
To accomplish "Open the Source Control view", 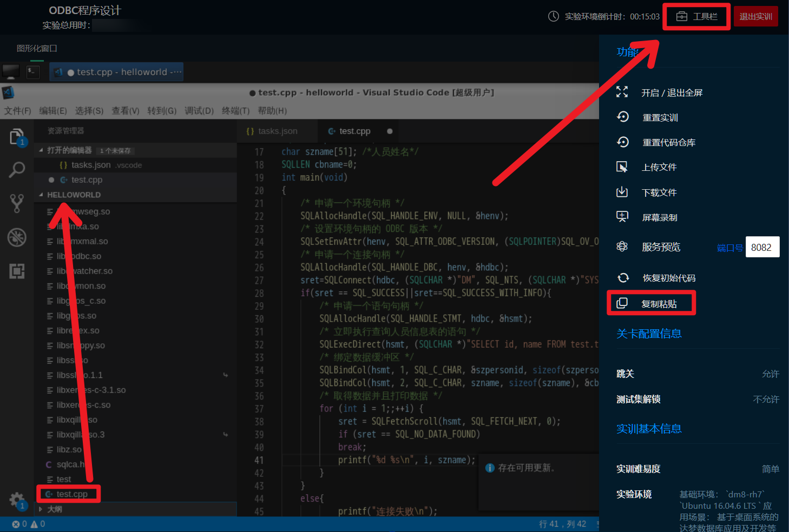I will [17, 203].
